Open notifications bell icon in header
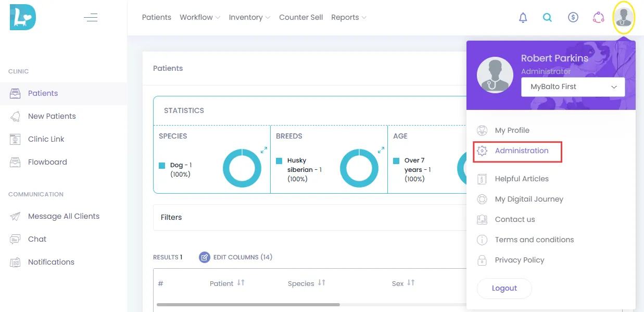The height and width of the screenshot is (312, 644). (x=523, y=17)
